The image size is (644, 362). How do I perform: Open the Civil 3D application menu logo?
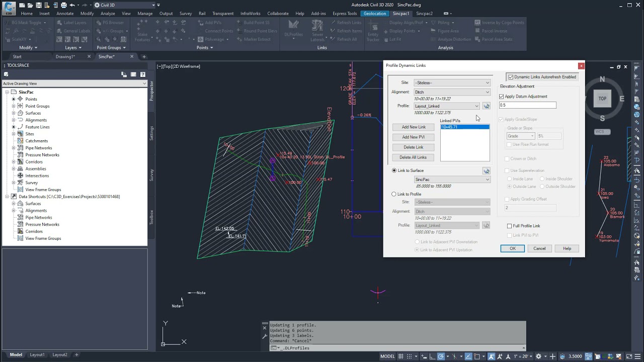9,8
